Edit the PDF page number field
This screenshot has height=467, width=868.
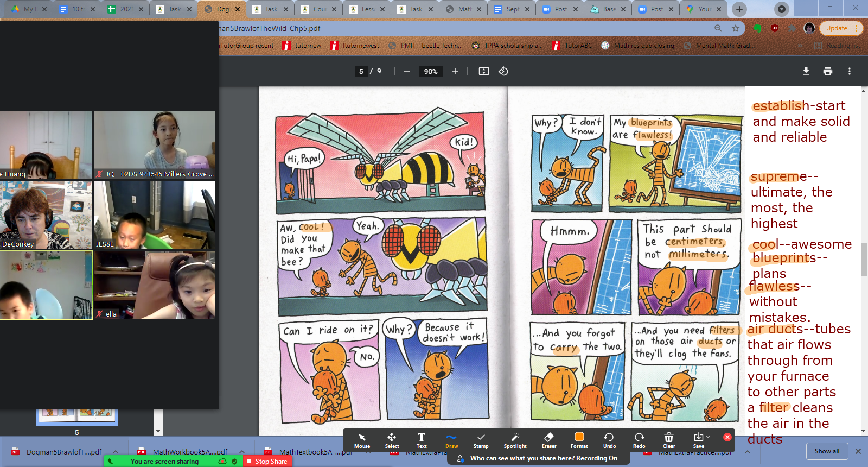tap(361, 71)
